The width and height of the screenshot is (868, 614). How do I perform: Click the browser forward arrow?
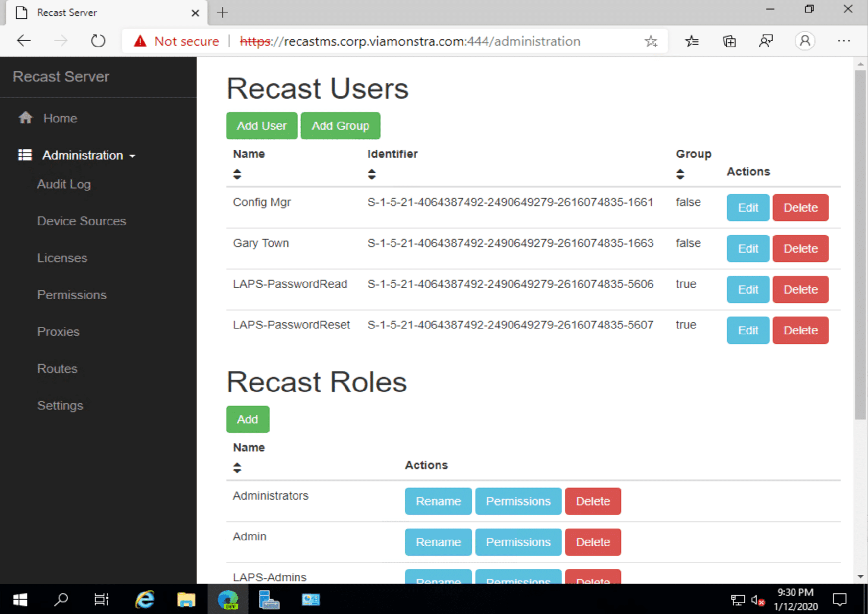61,41
